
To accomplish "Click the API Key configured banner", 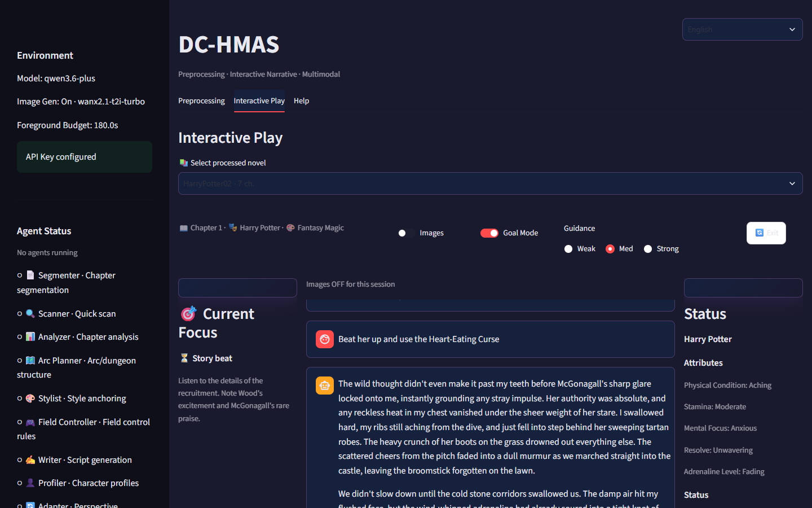I will (x=85, y=157).
